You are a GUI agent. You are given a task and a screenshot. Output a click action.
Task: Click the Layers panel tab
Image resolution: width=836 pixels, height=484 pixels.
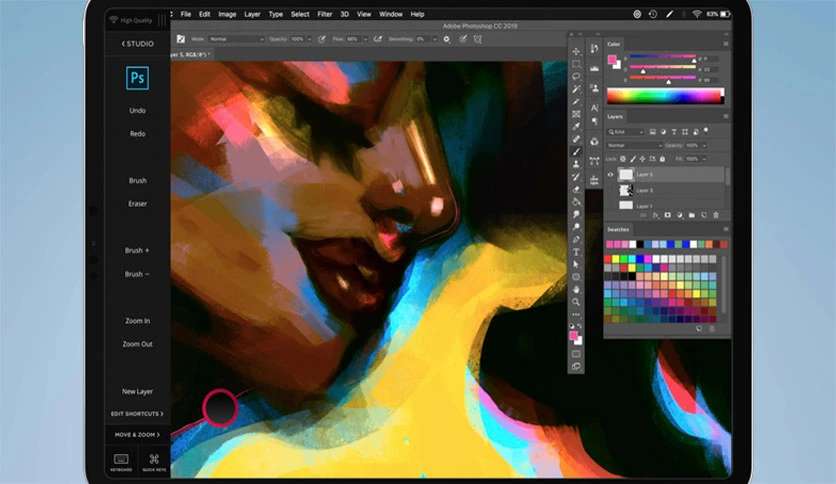tap(615, 116)
